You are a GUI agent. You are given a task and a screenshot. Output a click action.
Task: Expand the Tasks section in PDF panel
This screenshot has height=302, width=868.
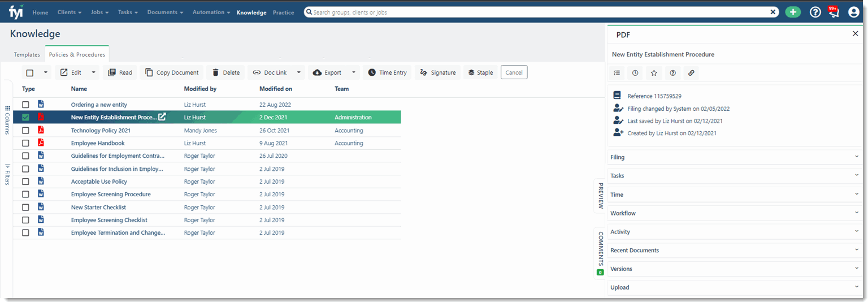734,176
